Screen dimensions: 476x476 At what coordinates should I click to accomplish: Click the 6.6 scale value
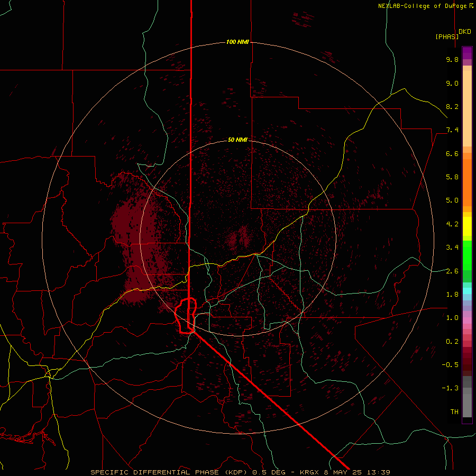click(x=452, y=153)
